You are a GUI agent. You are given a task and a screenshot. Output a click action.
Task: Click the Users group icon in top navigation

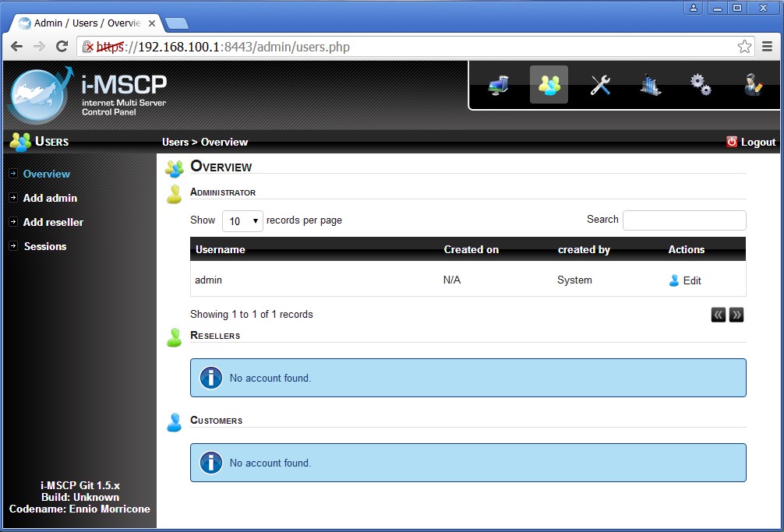coord(549,85)
